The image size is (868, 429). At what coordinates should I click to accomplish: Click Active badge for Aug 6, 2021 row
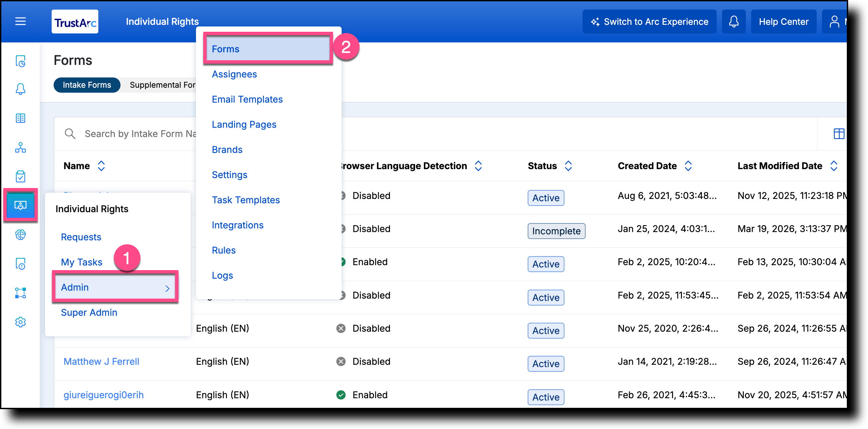[546, 198]
